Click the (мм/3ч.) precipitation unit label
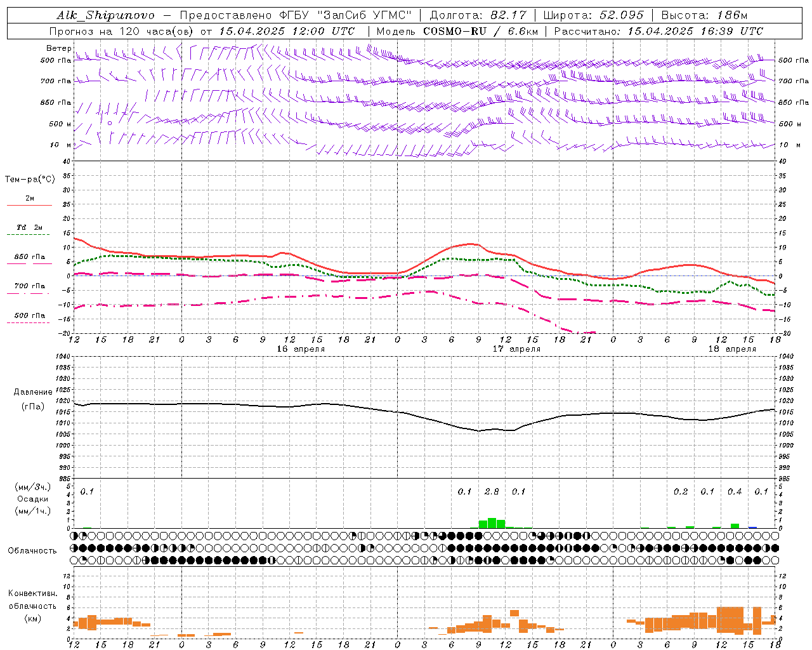The height and width of the screenshot is (650, 812). (33, 487)
